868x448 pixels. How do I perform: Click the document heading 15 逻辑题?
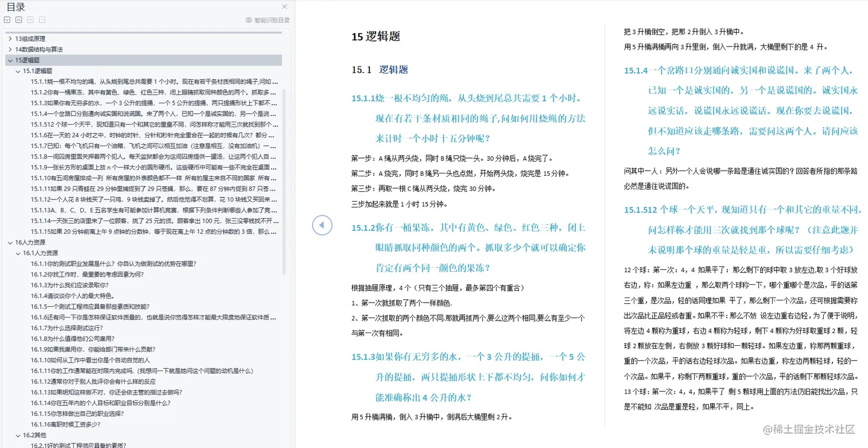[x=376, y=37]
